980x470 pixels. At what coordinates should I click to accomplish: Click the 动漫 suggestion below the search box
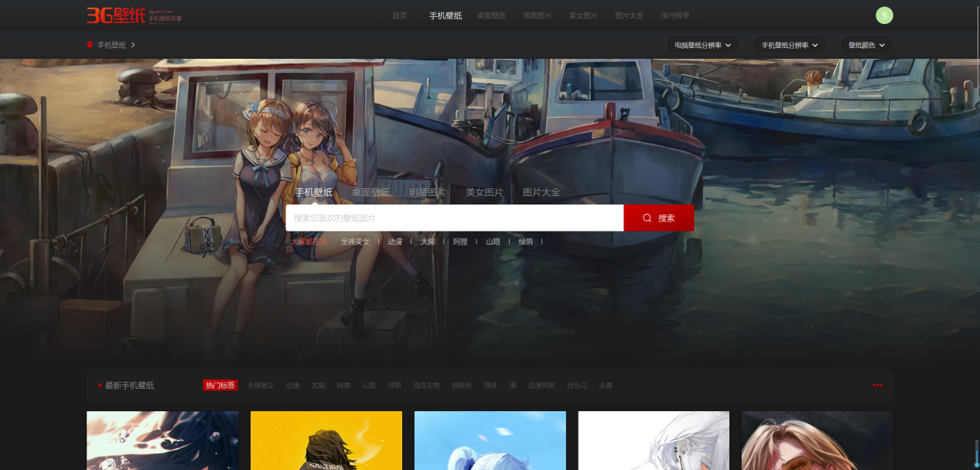point(395,242)
